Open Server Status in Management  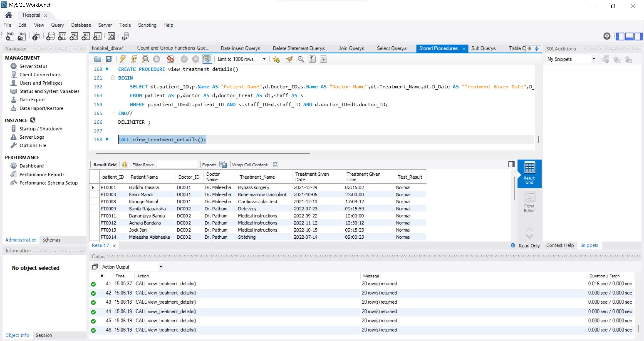pos(33,66)
